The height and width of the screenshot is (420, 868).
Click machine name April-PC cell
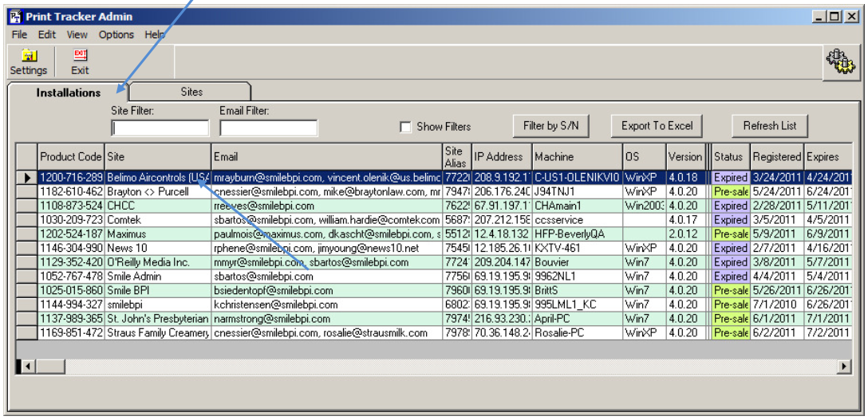point(578,319)
